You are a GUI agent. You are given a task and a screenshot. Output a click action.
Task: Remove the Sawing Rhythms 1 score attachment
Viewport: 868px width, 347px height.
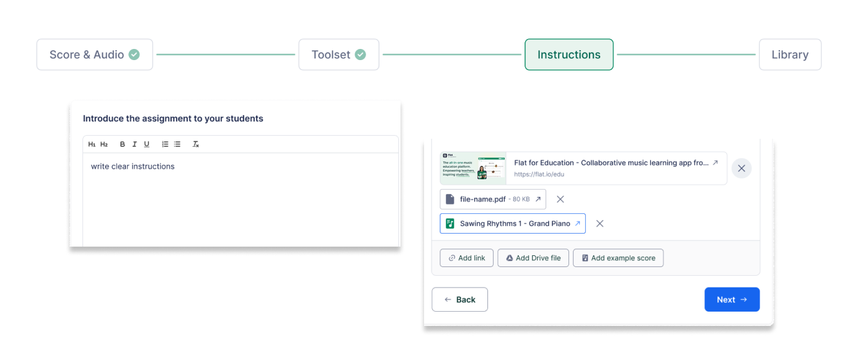tap(600, 224)
